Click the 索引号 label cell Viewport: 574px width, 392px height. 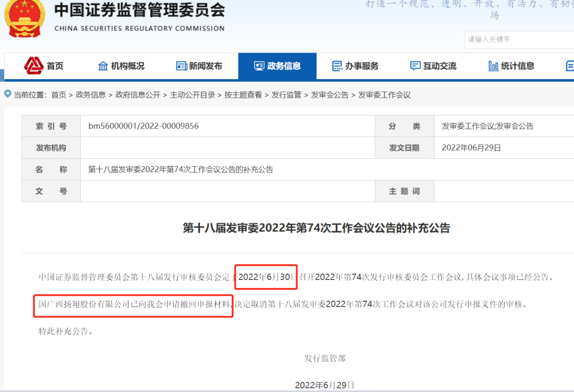coord(51,126)
